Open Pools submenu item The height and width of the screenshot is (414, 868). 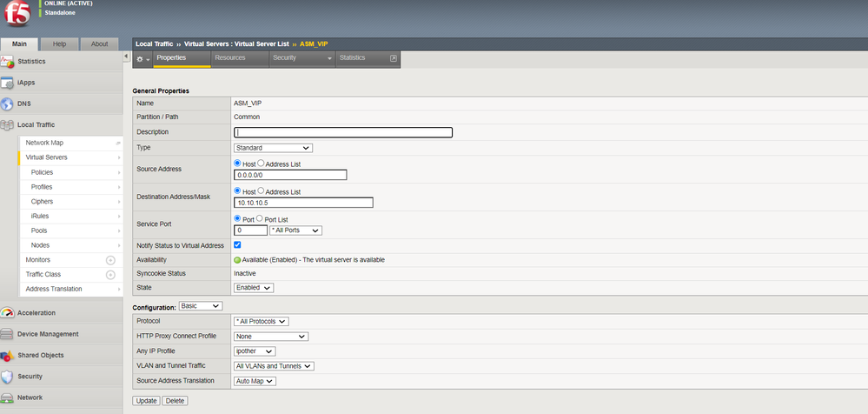click(x=39, y=230)
